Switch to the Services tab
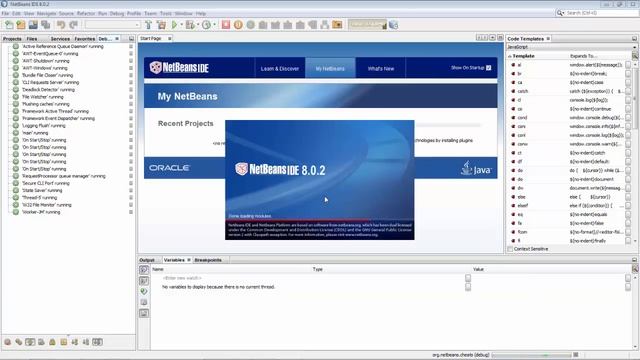 [60, 39]
